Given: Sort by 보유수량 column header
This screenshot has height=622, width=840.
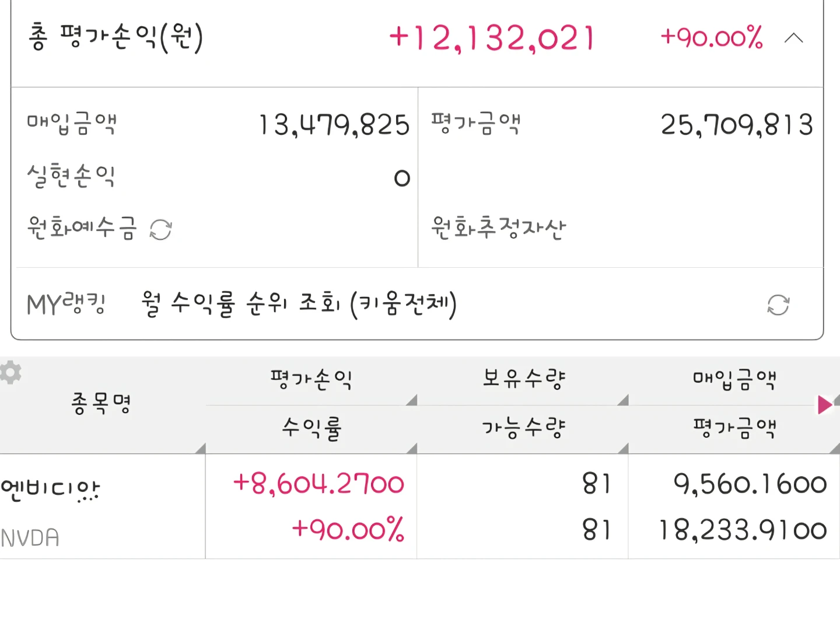Looking at the screenshot, I should 523,380.
